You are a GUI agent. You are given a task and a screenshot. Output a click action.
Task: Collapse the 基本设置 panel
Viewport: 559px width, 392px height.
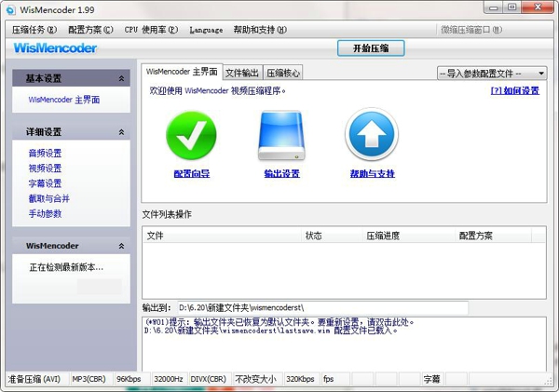point(121,79)
